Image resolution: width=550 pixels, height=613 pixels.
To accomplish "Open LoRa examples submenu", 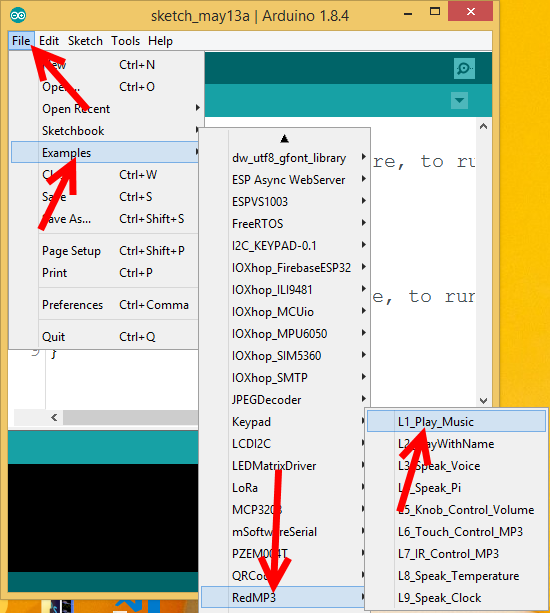I will pyautogui.click(x=283, y=488).
